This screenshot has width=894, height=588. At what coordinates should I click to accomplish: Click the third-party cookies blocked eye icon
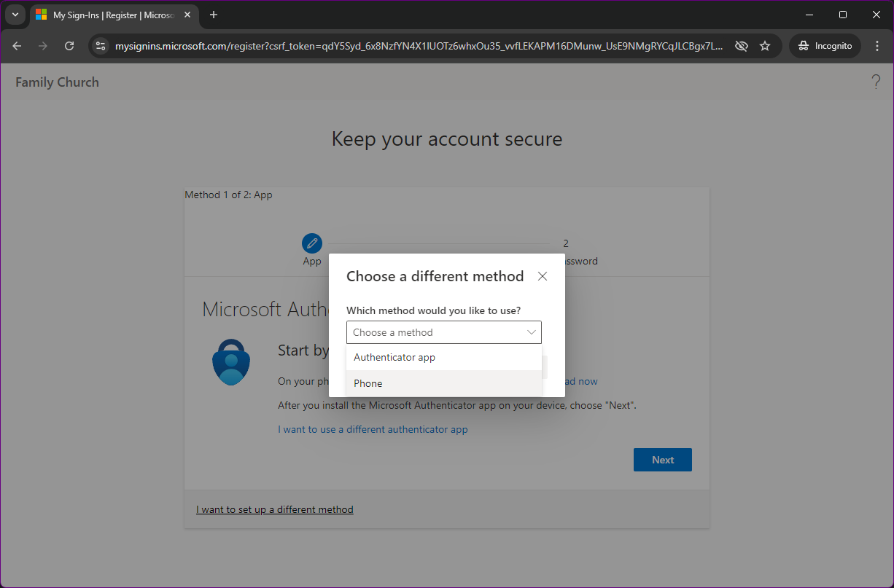(x=742, y=46)
